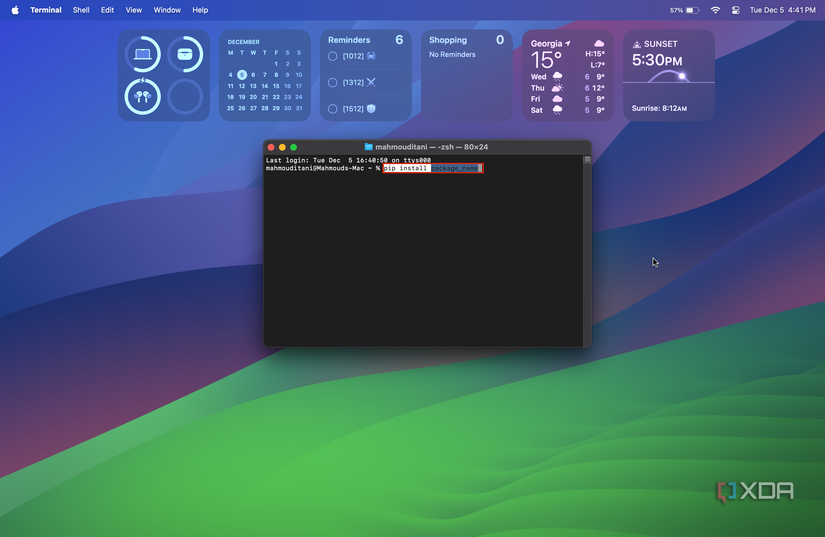Click the emoji beside [1512] reminder
Screen dimensions: 825x537
pos(371,108)
